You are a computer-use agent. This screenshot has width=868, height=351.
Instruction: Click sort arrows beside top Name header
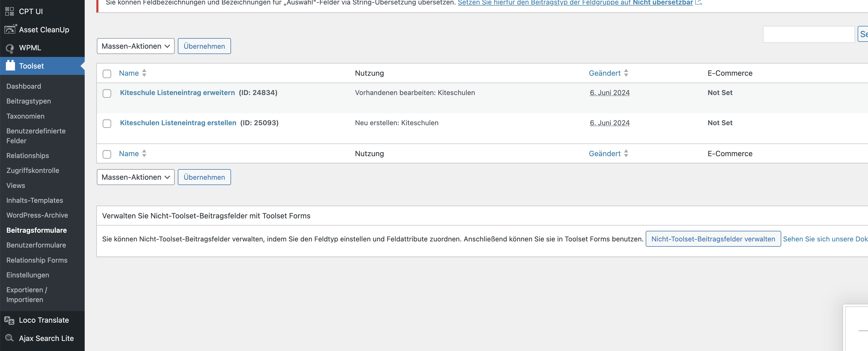click(144, 73)
